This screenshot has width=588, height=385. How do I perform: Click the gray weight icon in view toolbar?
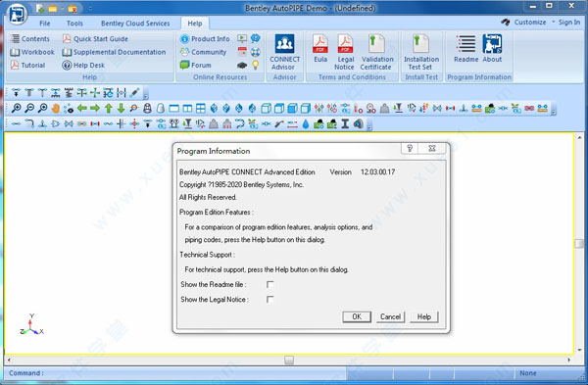click(x=384, y=109)
